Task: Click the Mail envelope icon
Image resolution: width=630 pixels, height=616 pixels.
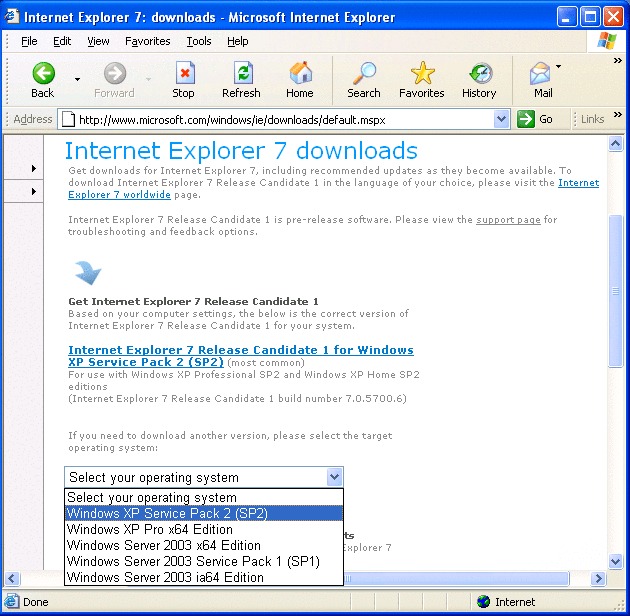Action: coord(540,74)
